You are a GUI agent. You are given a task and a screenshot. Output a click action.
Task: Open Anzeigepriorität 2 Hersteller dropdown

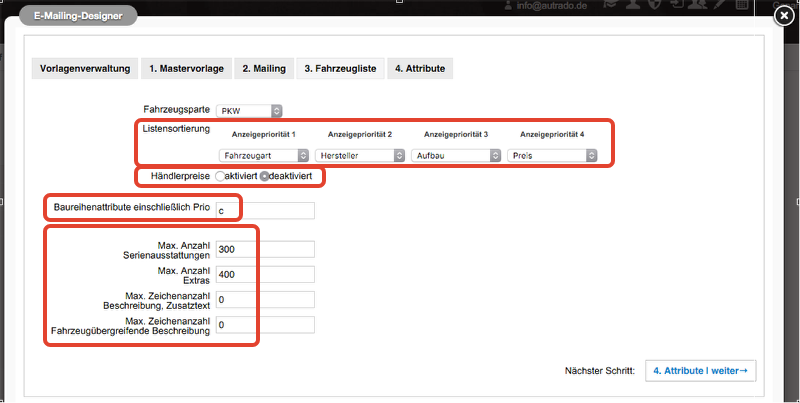point(360,156)
